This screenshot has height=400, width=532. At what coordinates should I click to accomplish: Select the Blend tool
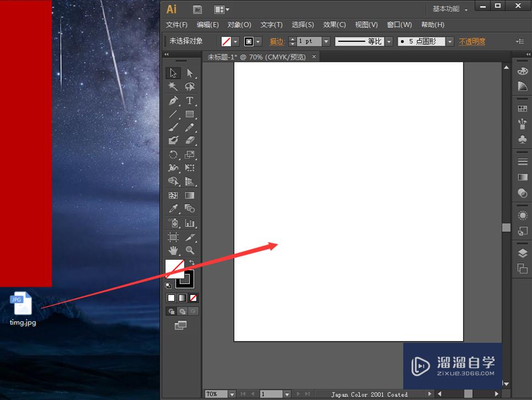pyautogui.click(x=190, y=209)
